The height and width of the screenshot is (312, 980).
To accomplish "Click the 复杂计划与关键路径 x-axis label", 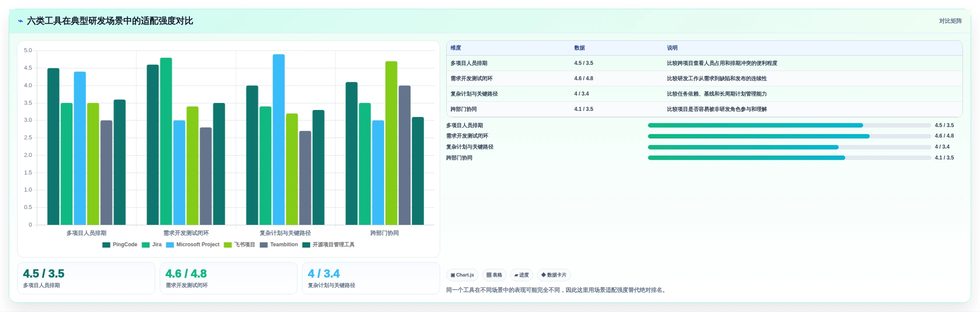I will click(x=285, y=233).
